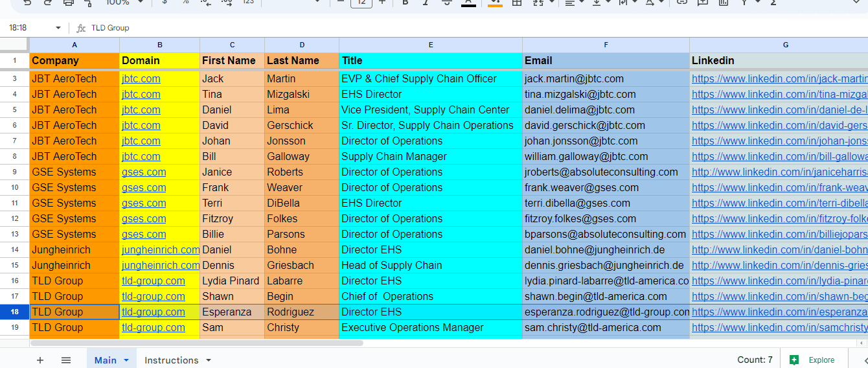Expand the merge cells options arrow

pos(551,3)
